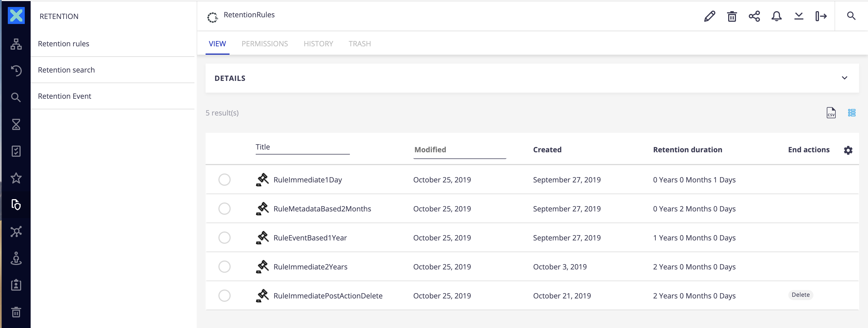Select the RuleImmediate1Day row checkbox

[x=224, y=180]
